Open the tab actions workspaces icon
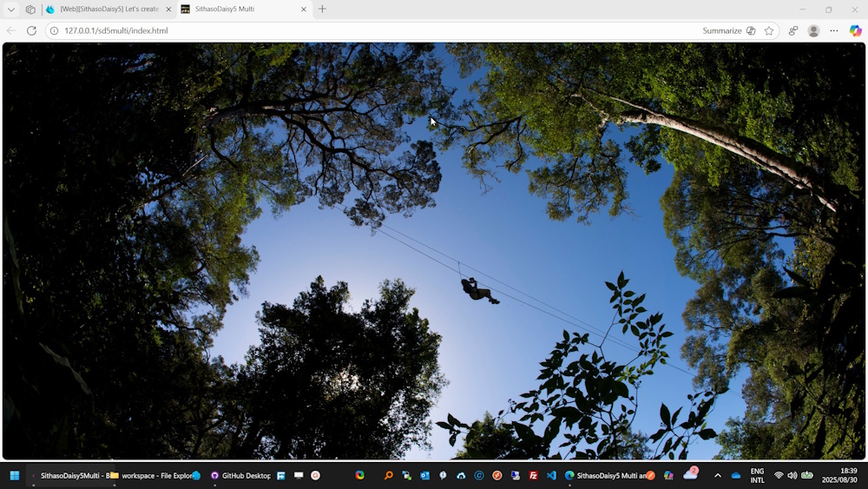The image size is (868, 489). (30, 9)
